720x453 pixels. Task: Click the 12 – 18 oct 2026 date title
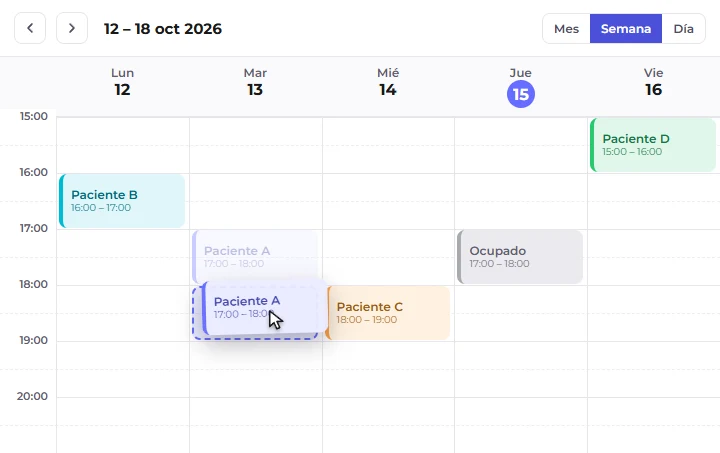coord(163,29)
